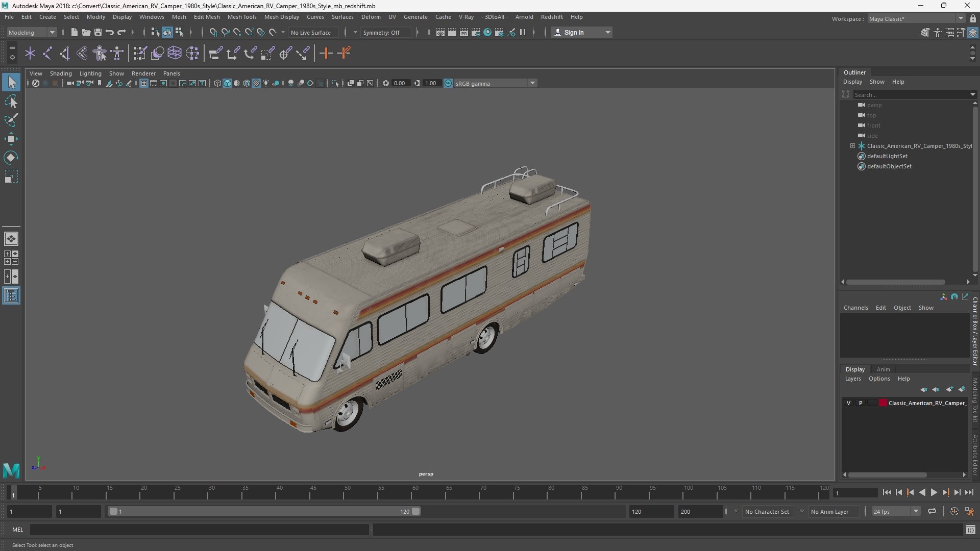Pick the Scale tool in the toolbox
Screen dimensions: 980x551
coord(11,177)
